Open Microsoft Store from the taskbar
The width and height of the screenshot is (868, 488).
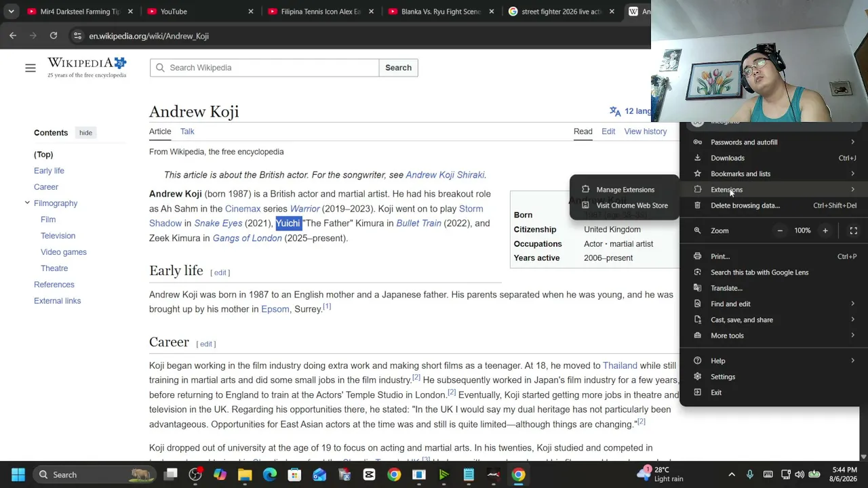(294, 474)
